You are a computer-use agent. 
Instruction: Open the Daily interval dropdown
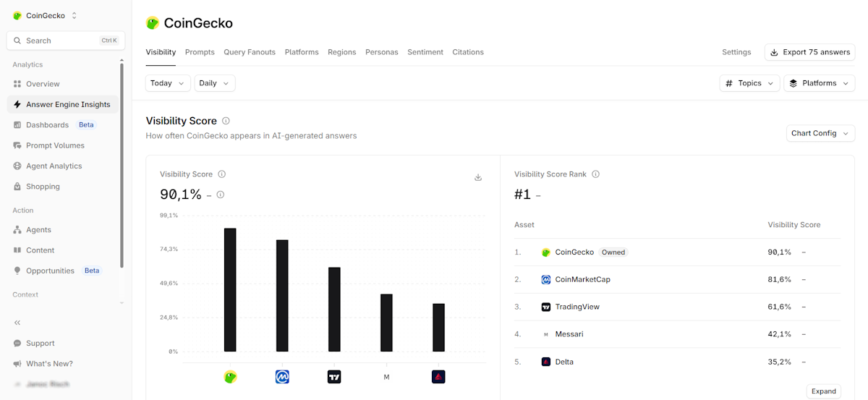pyautogui.click(x=215, y=83)
